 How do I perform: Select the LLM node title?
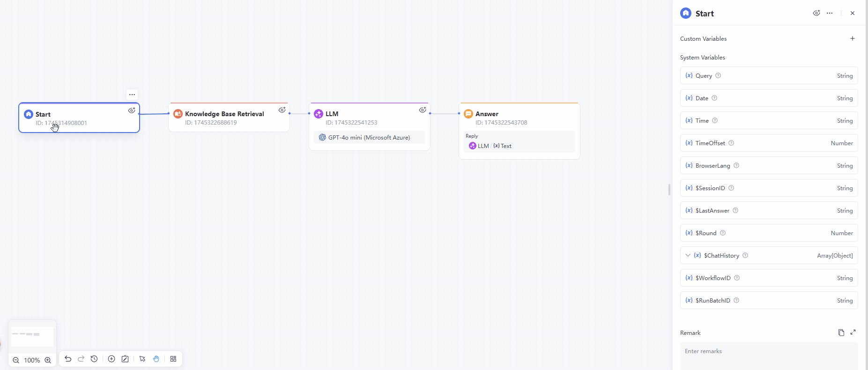coord(332,114)
